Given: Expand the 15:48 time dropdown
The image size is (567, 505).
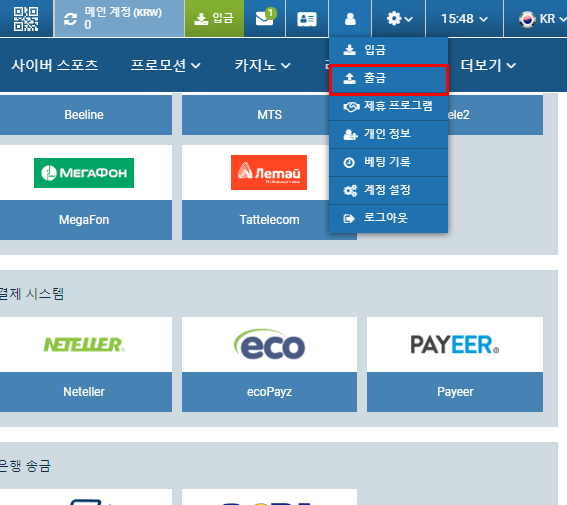Looking at the screenshot, I should (x=464, y=18).
